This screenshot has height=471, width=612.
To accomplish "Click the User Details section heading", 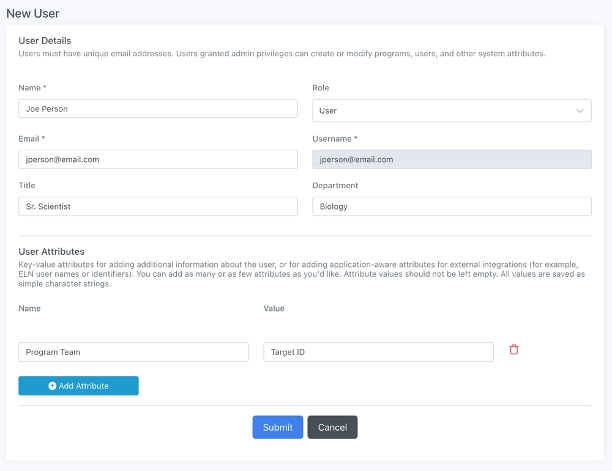I will [x=43, y=39].
